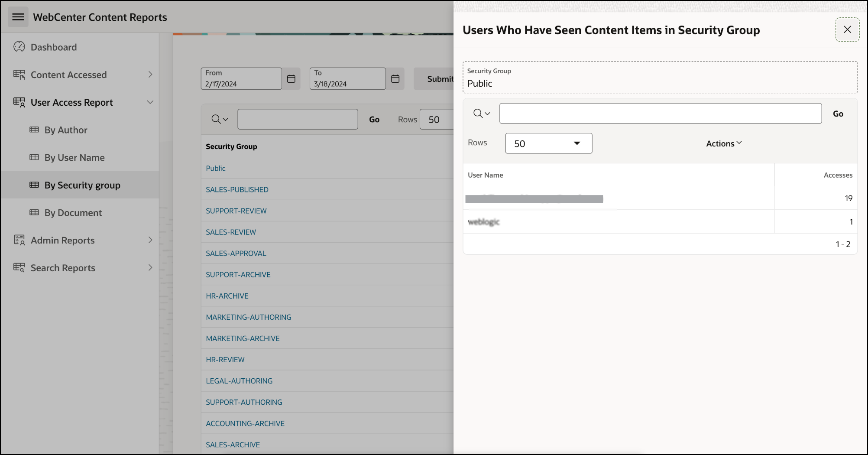868x455 pixels.
Task: Open the SALES-PUBLISHED link
Action: tap(237, 189)
